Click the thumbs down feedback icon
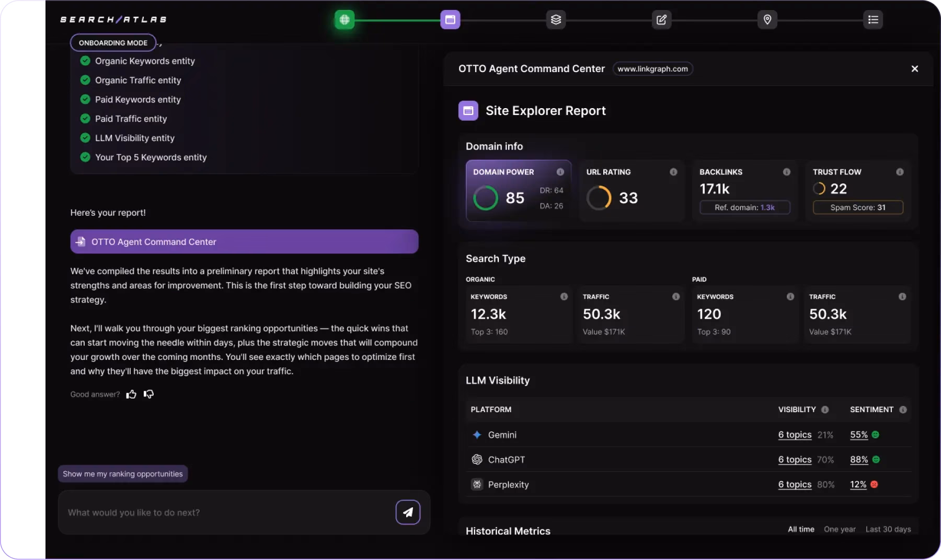The height and width of the screenshot is (560, 941). tap(149, 394)
